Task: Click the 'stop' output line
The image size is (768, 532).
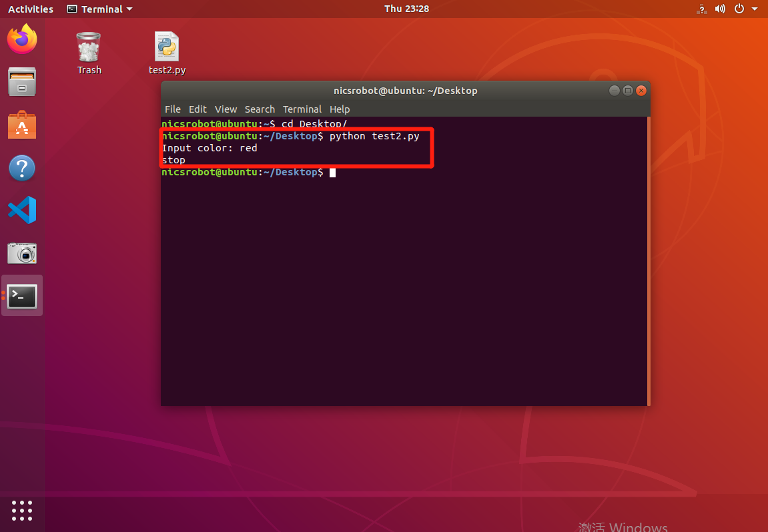Action: click(174, 160)
